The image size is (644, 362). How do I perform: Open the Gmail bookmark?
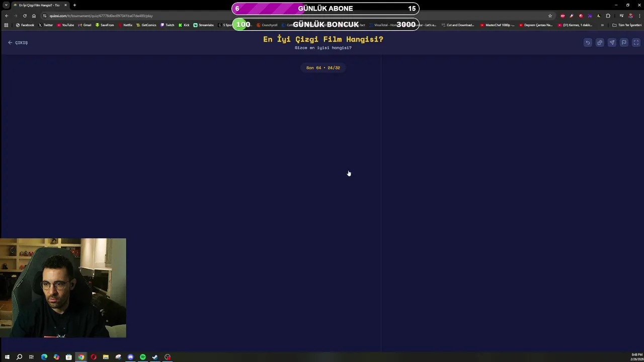coord(85,25)
